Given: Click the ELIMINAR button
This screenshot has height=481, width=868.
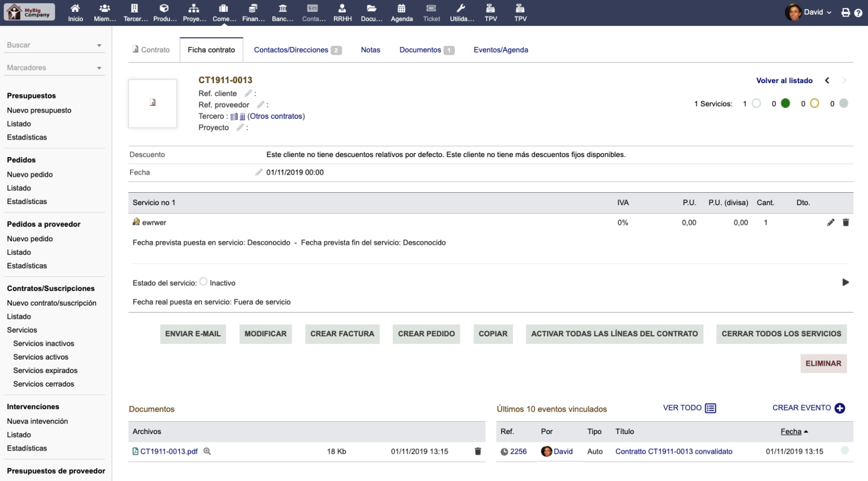Looking at the screenshot, I should coord(823,363).
